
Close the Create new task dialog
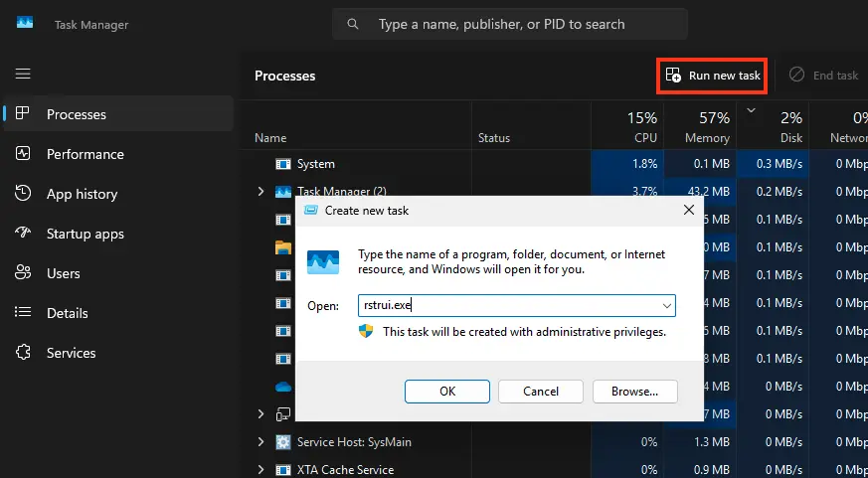click(x=688, y=210)
